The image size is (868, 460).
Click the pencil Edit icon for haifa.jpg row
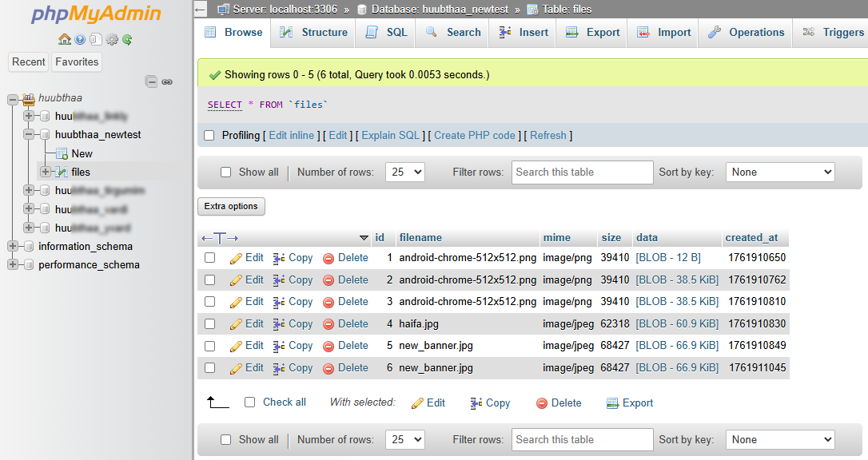[236, 324]
